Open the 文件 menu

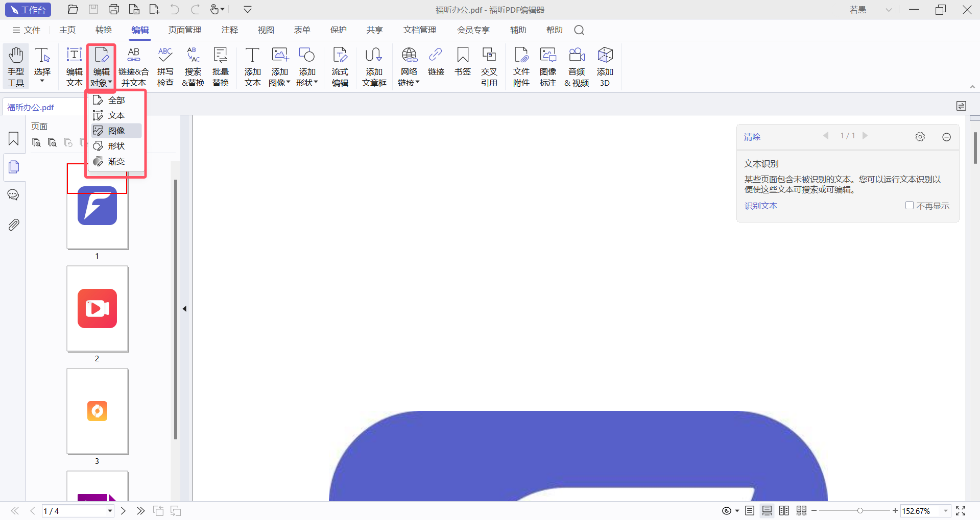27,30
